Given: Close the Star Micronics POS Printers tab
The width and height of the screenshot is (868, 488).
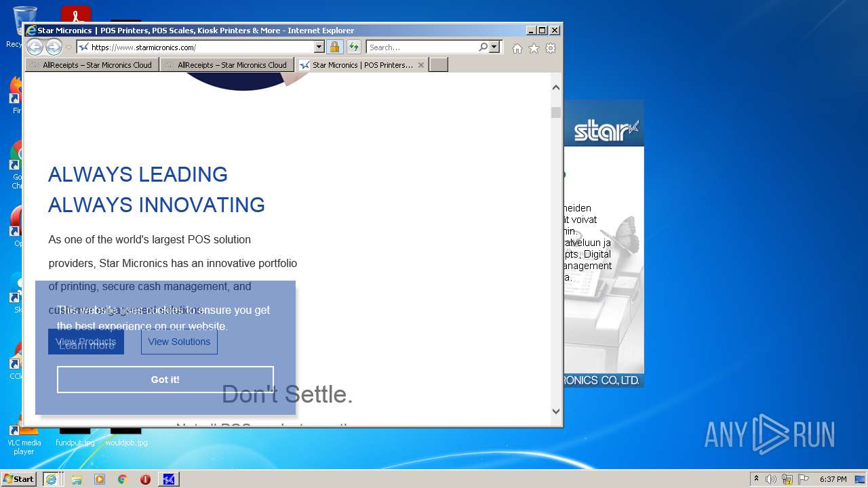Looking at the screenshot, I should (421, 65).
